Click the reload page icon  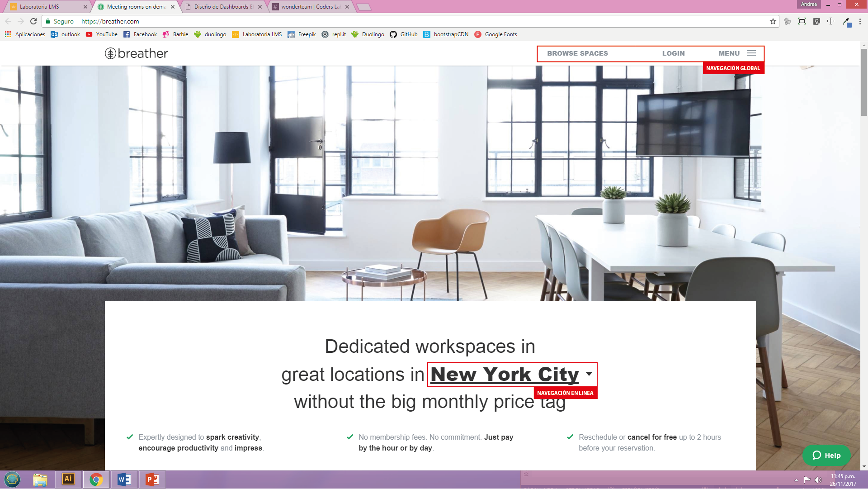[x=33, y=21]
